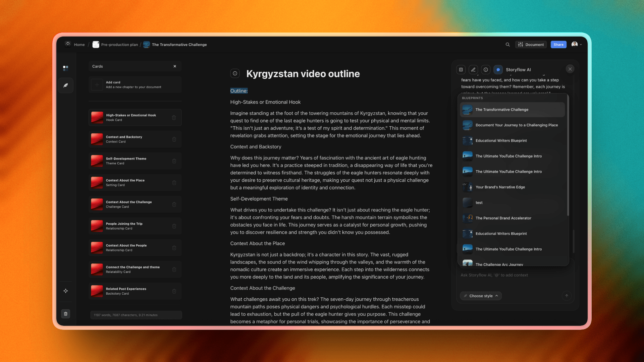
Task: Collapse the Choose style menu
Action: point(480,296)
